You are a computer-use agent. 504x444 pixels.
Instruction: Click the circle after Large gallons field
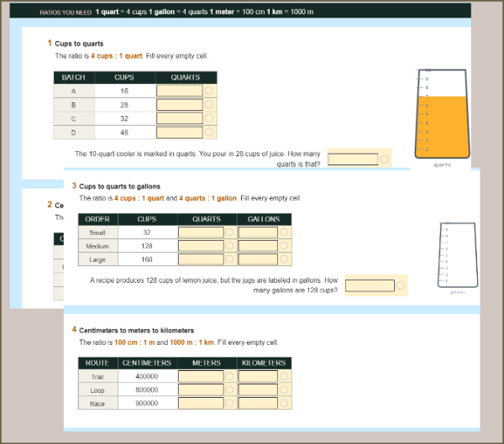coord(284,259)
